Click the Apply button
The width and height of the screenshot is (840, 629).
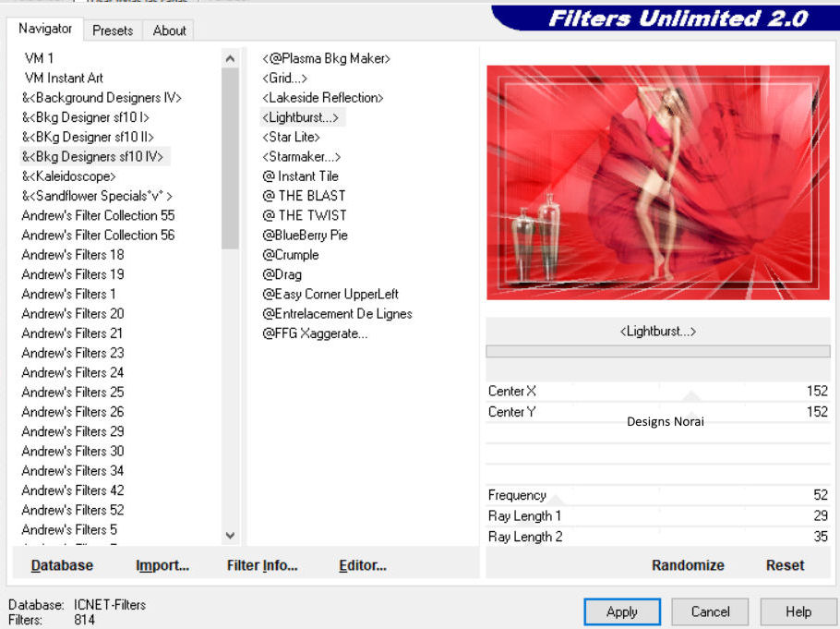[x=622, y=611]
